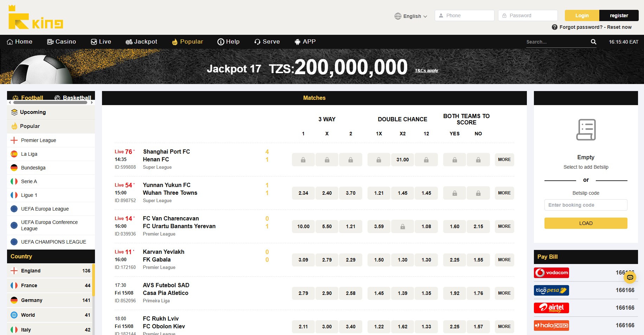The height and width of the screenshot is (335, 644).
Task: Click the Tigo Pesa logo
Action: pos(551,290)
